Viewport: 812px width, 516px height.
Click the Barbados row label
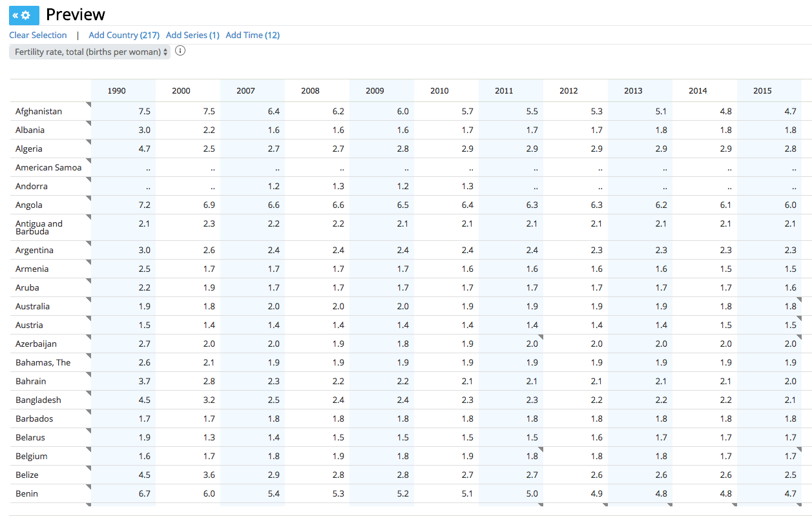(x=34, y=418)
